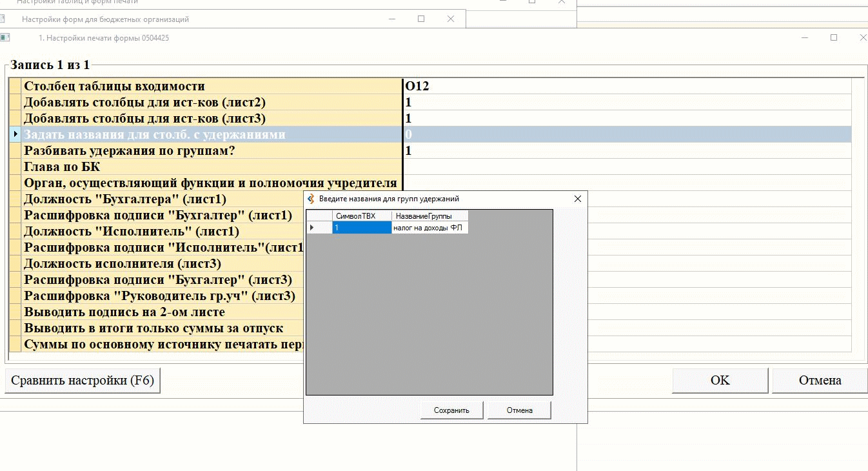Click value 1 of 'Разбивать удержания по группам?'
The image size is (868, 471).
click(627, 151)
